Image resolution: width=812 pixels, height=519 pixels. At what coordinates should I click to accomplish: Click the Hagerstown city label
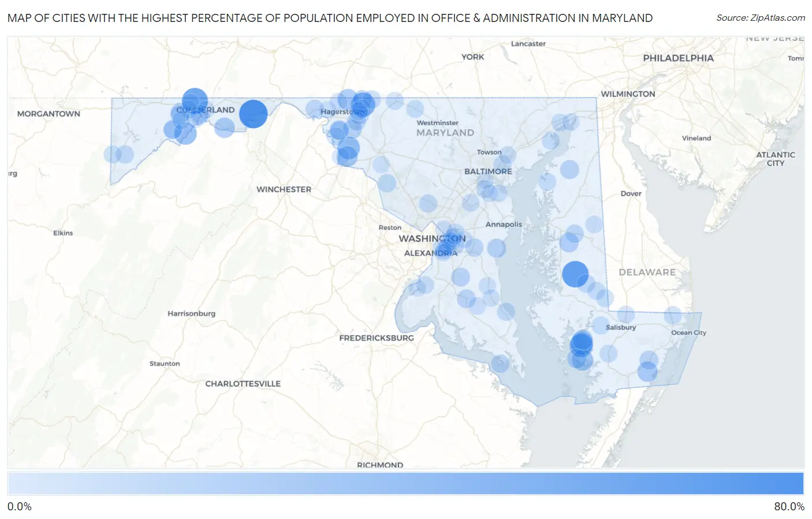(342, 111)
